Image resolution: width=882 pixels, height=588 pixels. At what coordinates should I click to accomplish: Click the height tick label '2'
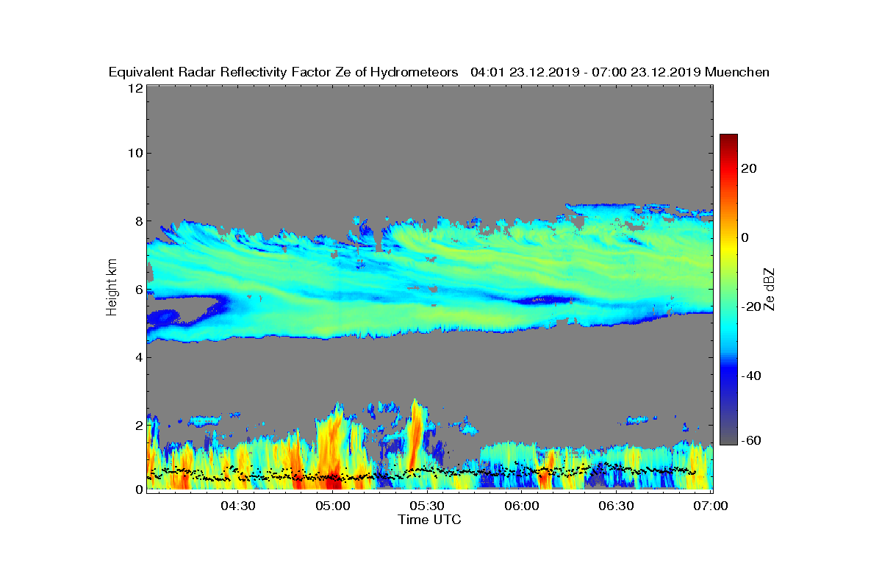[x=138, y=425]
